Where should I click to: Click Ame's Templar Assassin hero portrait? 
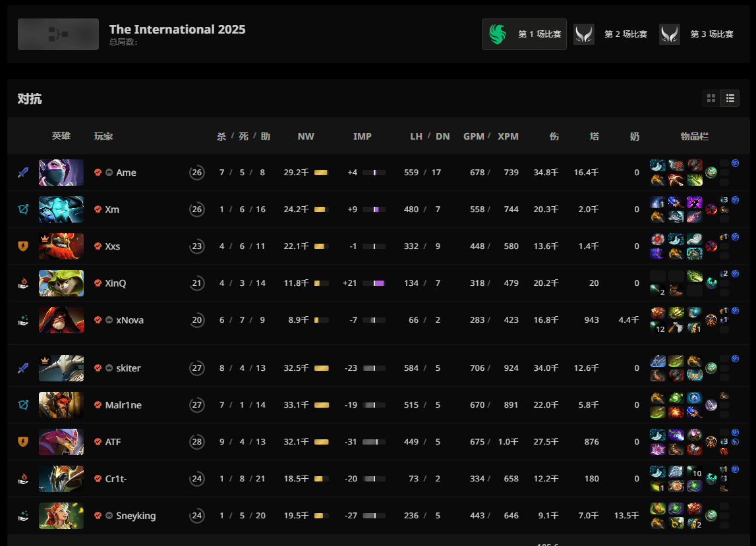[x=61, y=173]
